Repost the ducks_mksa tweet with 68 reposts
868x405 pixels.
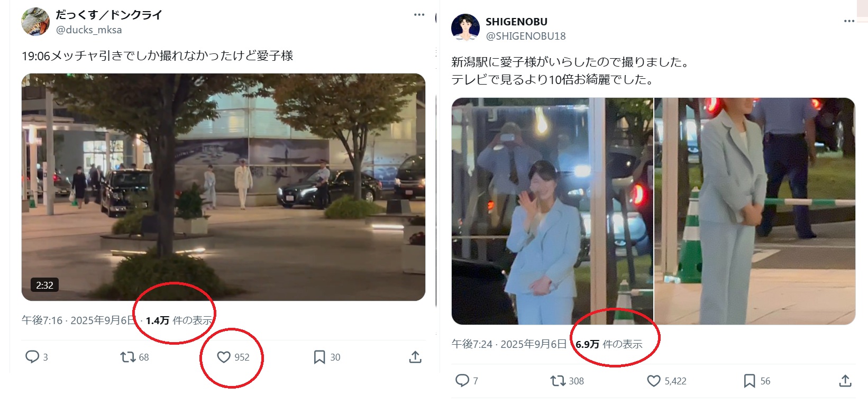(127, 357)
